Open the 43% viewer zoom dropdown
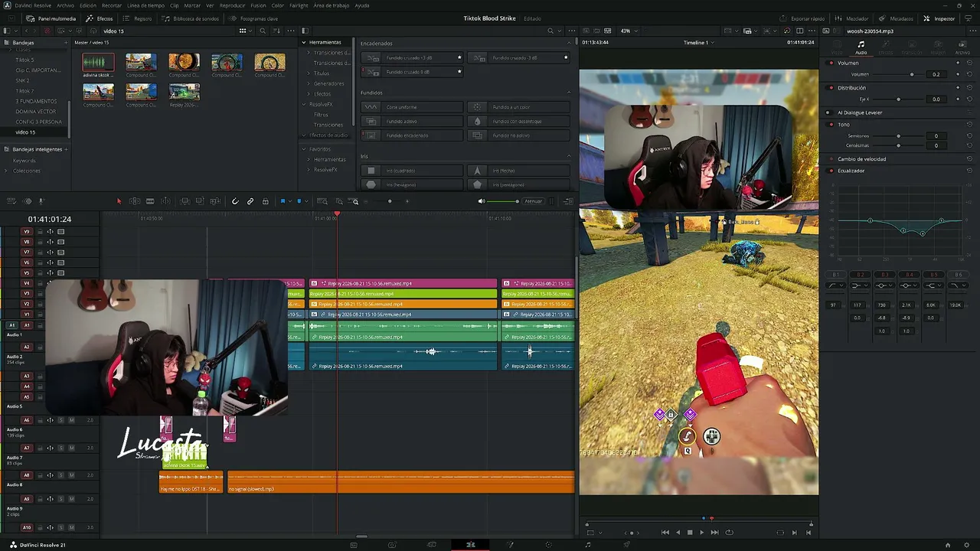 [628, 31]
